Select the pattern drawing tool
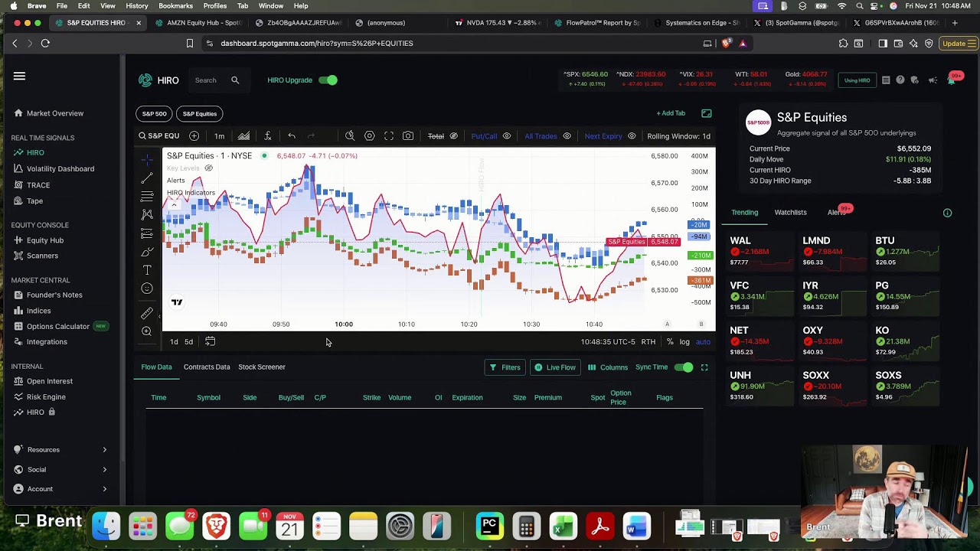This screenshot has height=551, width=980. [147, 215]
